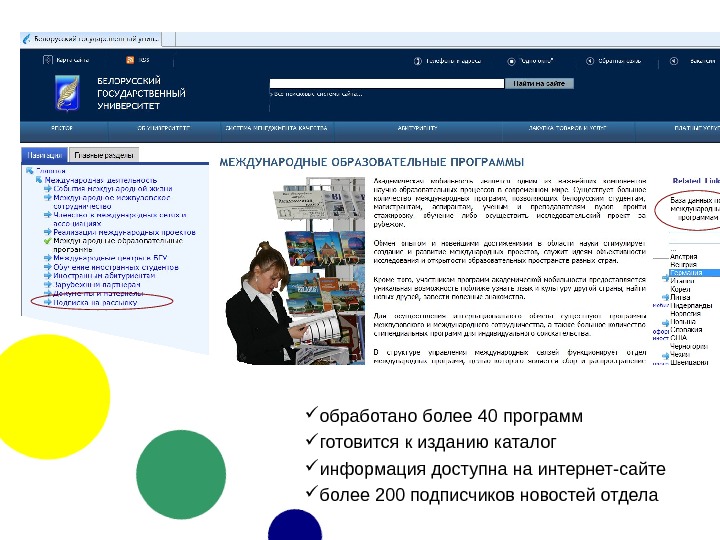The image size is (720, 540).
Task: Click the Related Links heading
Action: [x=696, y=181]
